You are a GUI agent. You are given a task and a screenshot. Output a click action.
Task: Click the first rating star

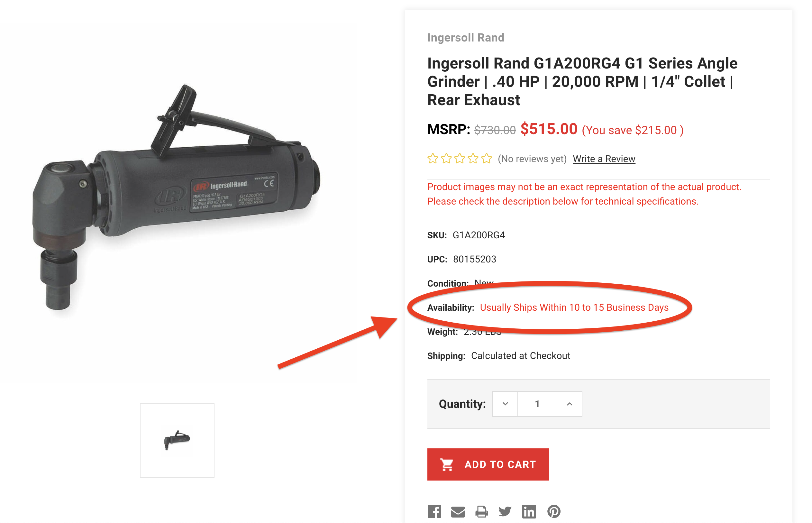[433, 159]
